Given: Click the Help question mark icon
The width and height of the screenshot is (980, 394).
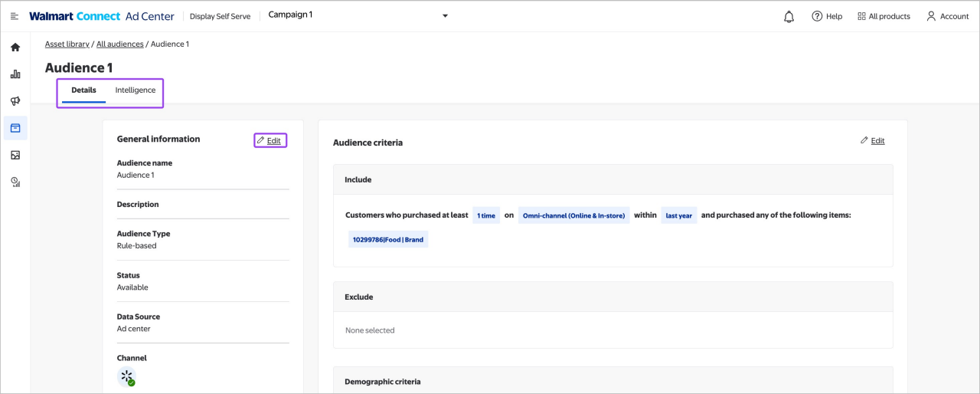Looking at the screenshot, I should point(817,16).
